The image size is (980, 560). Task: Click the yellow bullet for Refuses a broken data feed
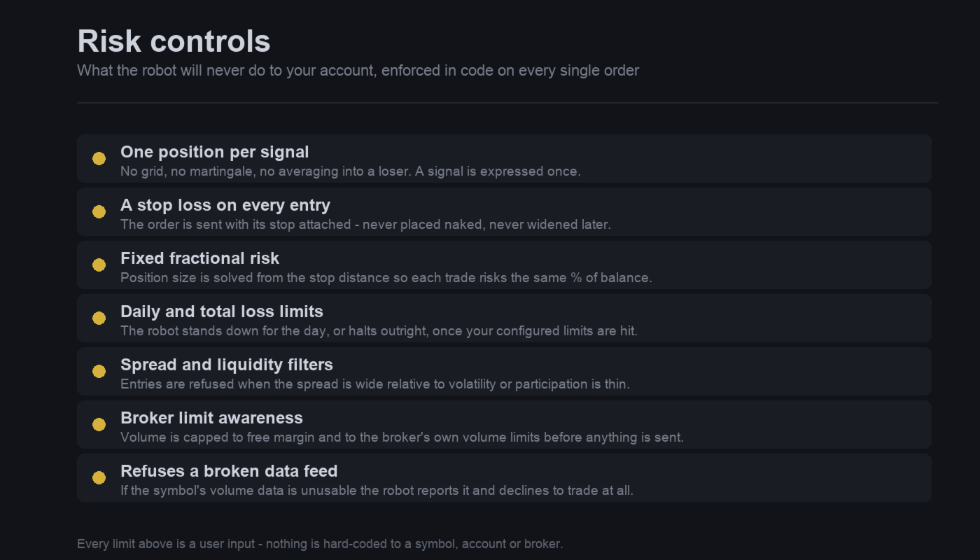click(99, 477)
